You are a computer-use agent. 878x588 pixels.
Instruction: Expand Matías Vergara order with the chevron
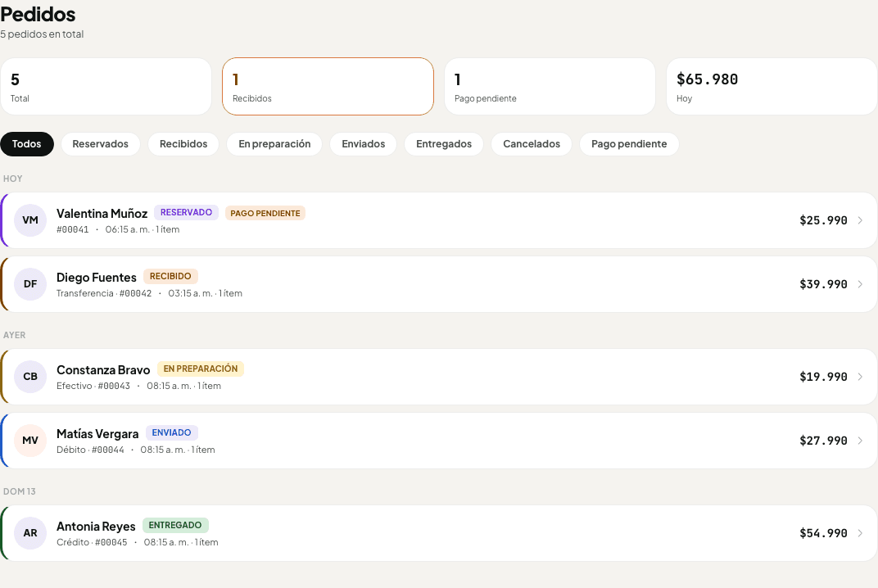(x=860, y=440)
